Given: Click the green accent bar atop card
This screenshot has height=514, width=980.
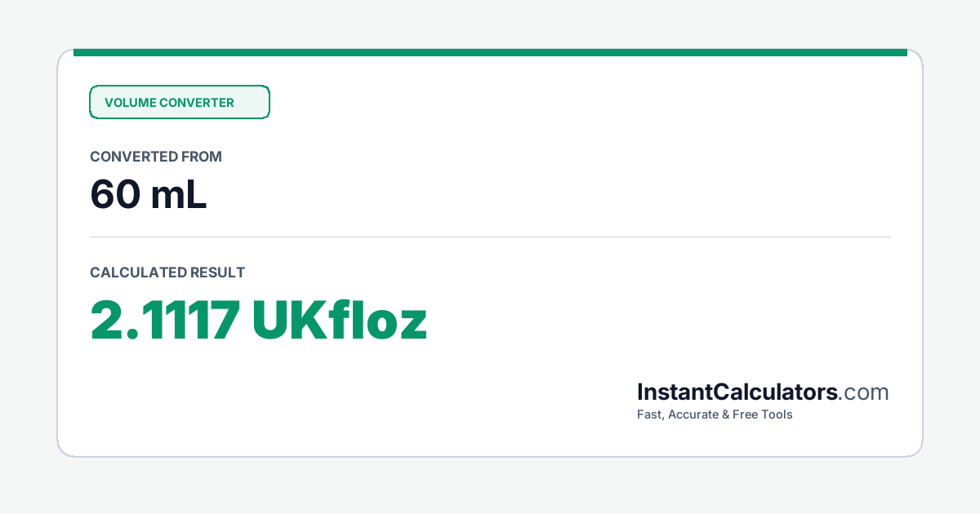Looking at the screenshot, I should 490,52.
